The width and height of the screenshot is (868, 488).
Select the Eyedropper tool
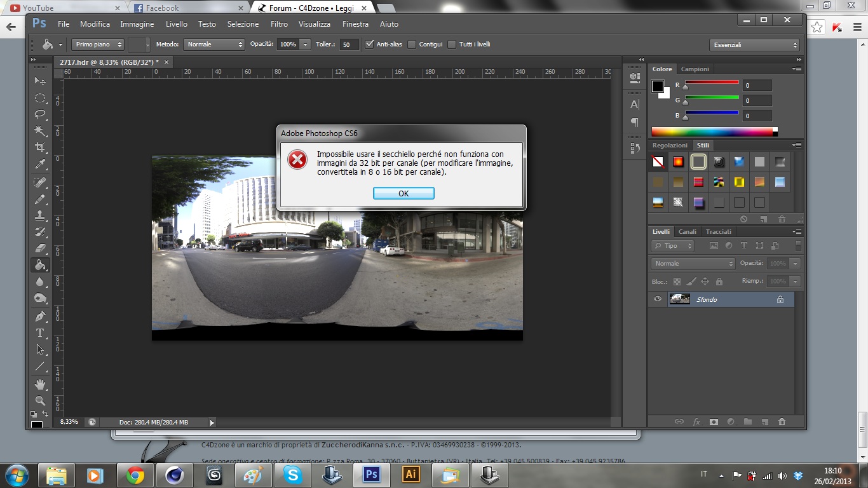click(x=40, y=164)
